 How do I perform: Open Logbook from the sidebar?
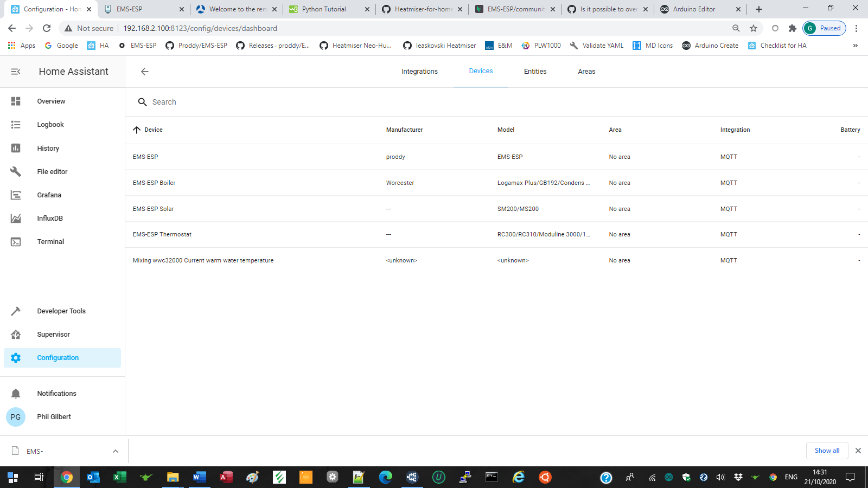tap(50, 125)
